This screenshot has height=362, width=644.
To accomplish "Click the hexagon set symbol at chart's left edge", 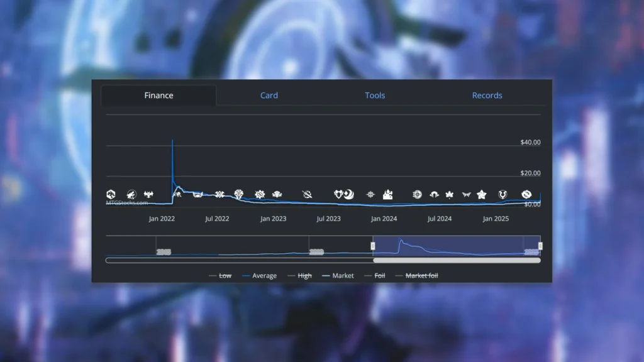I will point(111,194).
